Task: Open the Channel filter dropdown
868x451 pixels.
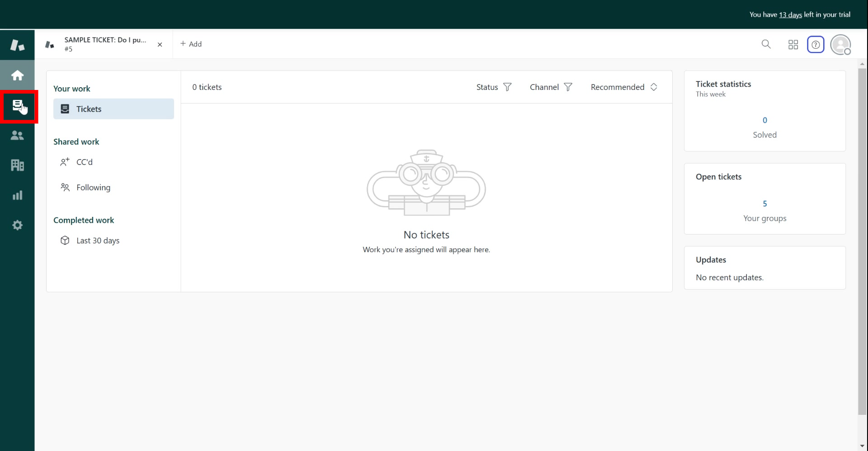Action: [x=551, y=87]
